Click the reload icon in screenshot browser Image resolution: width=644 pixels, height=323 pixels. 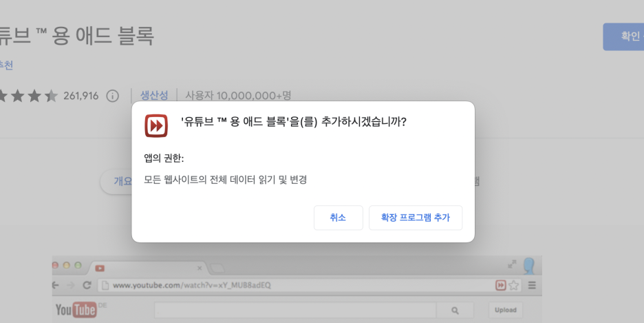click(87, 285)
